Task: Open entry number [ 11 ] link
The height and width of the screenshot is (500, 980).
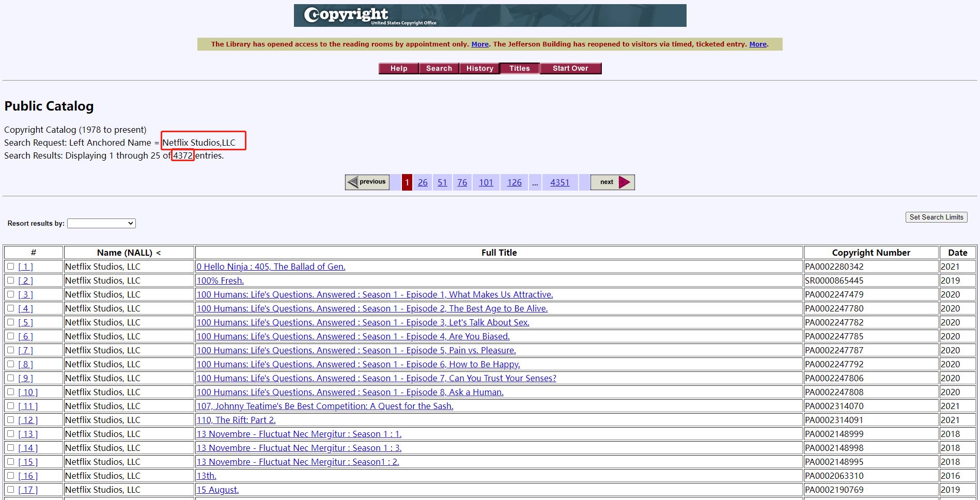Action: click(x=28, y=406)
